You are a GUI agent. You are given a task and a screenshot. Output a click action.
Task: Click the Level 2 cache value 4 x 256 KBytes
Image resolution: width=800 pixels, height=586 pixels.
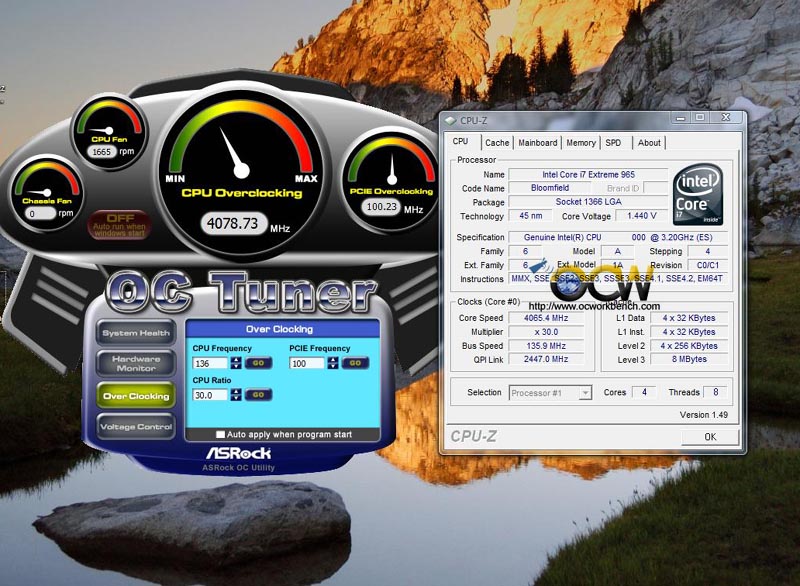tap(689, 345)
